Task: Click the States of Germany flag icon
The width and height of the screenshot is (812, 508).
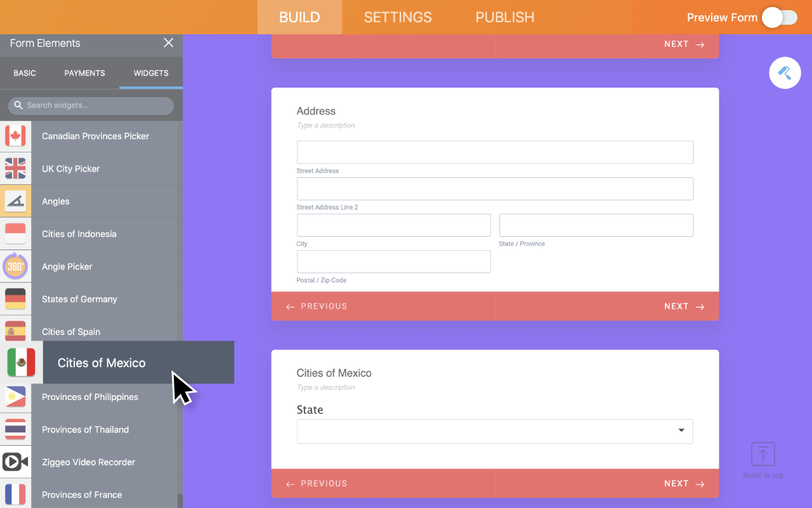Action: tap(15, 299)
